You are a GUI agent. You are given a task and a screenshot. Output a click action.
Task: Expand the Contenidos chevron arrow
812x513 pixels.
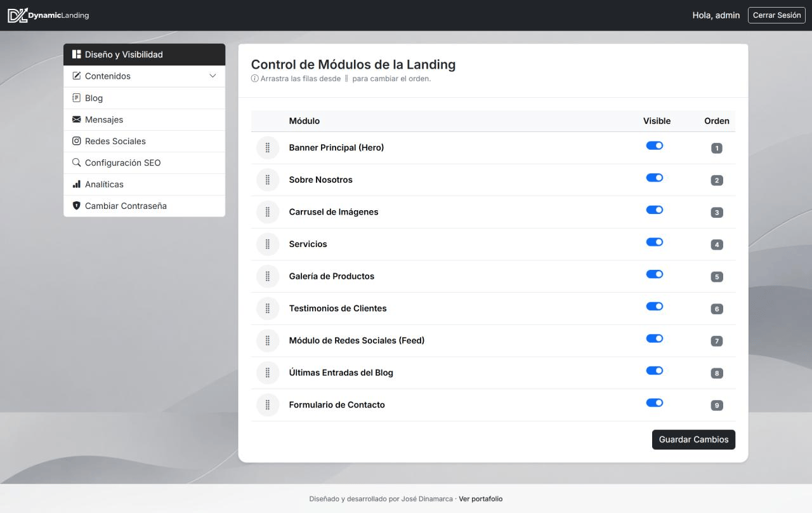point(213,76)
